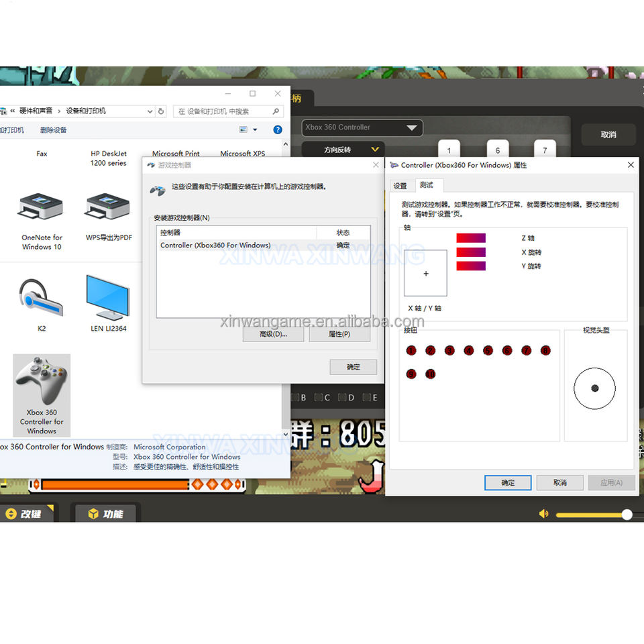Click key 1 in emulator mapping row
The width and height of the screenshot is (644, 644).
[449, 149]
